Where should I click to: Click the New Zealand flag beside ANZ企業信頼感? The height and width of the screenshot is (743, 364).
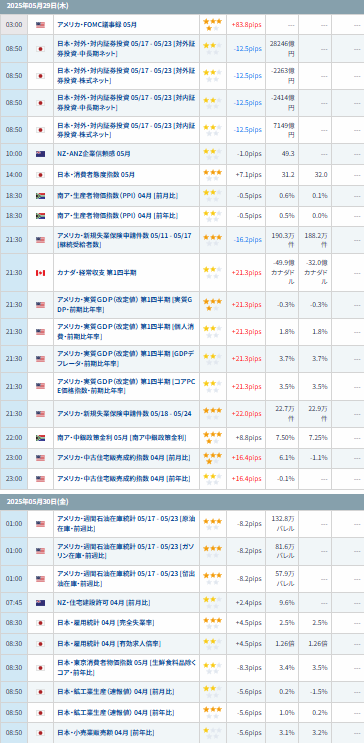[x=40, y=154]
